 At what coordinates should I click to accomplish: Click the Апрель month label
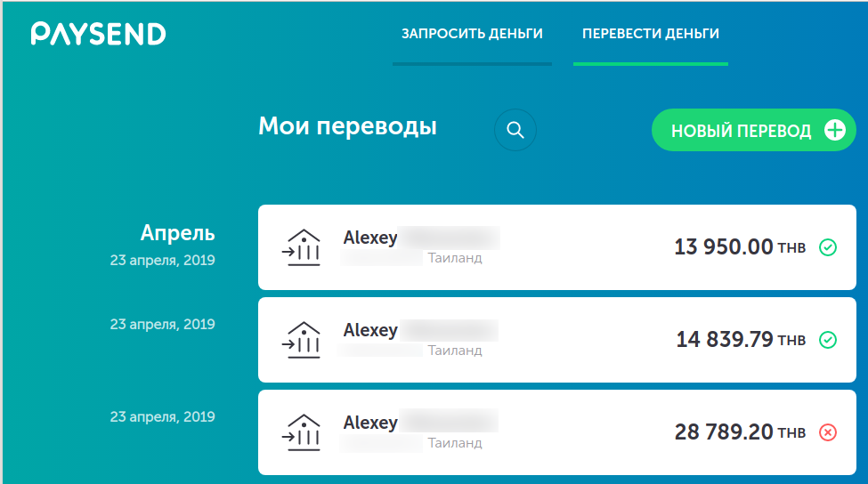coord(177,233)
